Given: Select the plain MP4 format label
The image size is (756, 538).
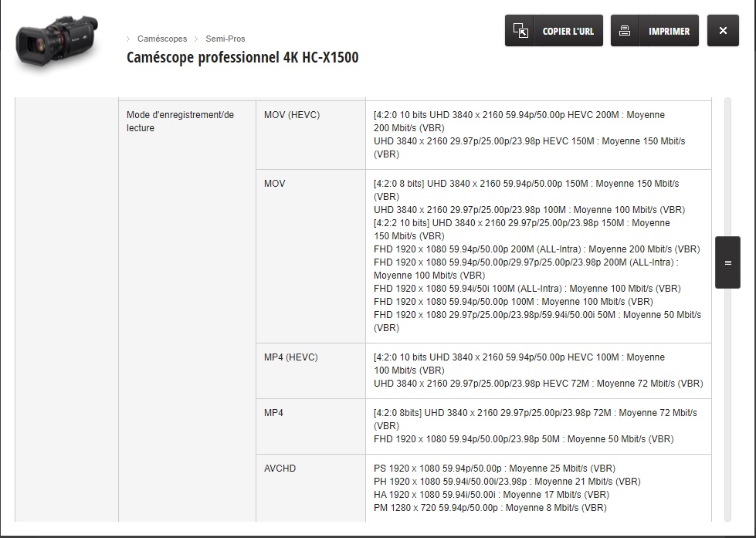Looking at the screenshot, I should (x=274, y=413).
